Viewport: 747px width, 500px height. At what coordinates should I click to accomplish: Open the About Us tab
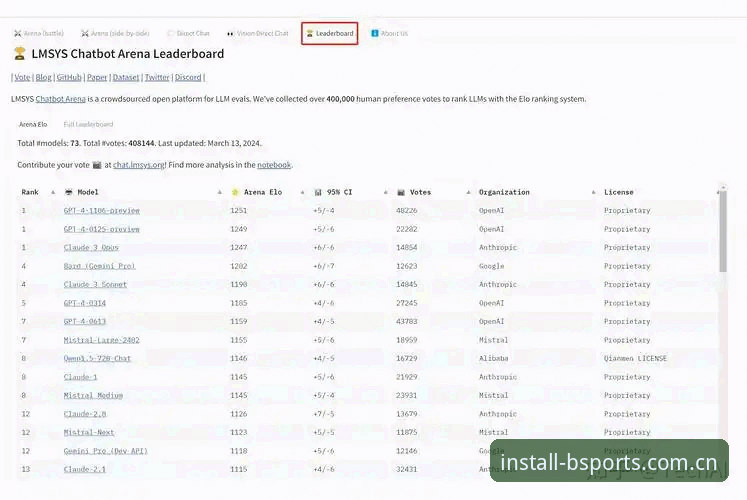coord(390,33)
